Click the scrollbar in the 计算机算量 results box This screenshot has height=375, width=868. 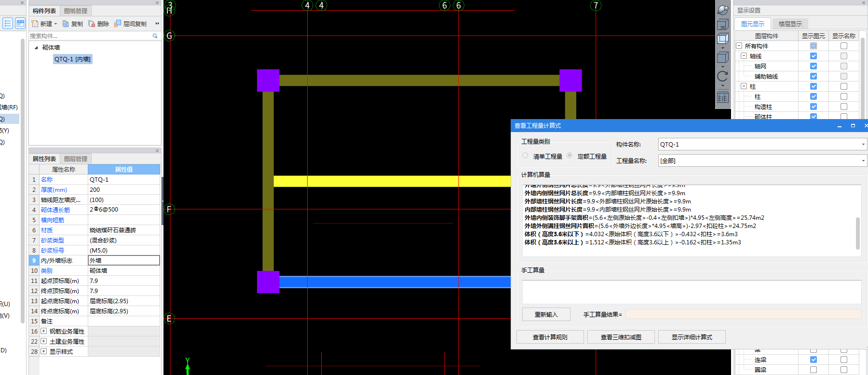coord(858,233)
